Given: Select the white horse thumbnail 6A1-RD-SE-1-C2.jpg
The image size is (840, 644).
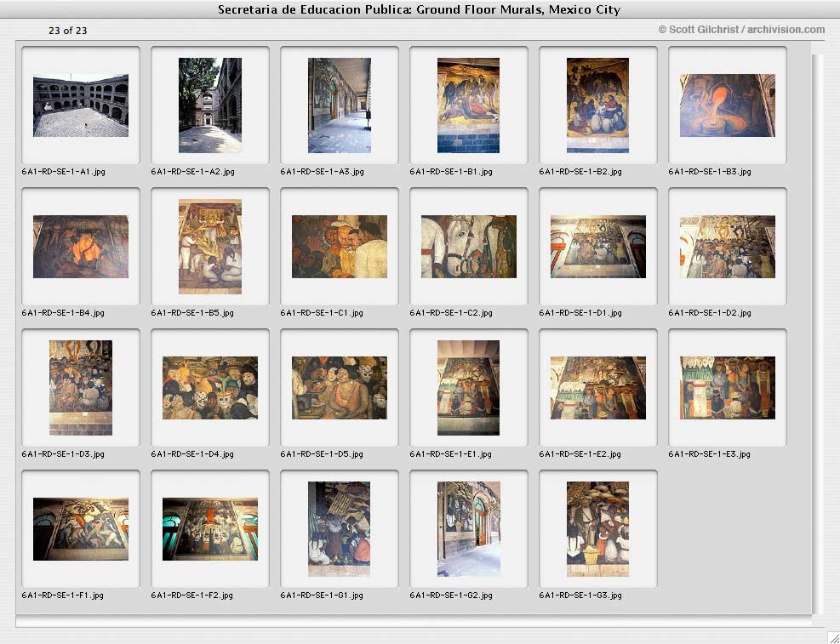Looking at the screenshot, I should point(469,247).
